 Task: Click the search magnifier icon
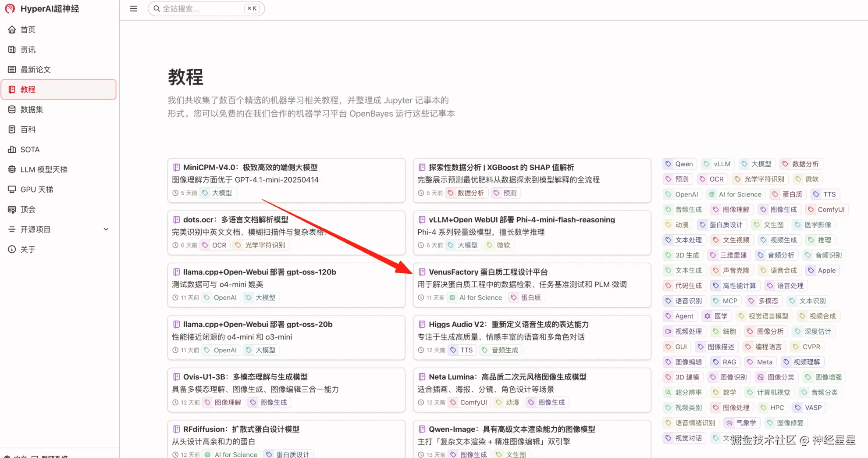pos(157,9)
